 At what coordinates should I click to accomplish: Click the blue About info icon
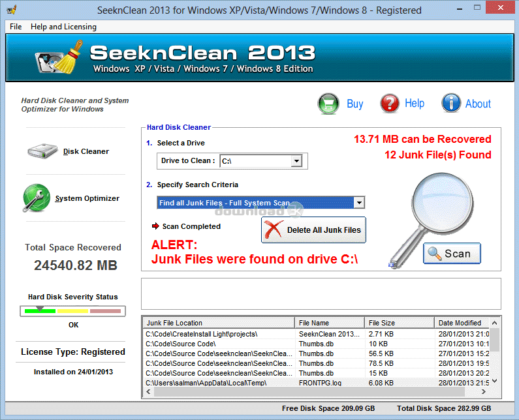pos(451,104)
